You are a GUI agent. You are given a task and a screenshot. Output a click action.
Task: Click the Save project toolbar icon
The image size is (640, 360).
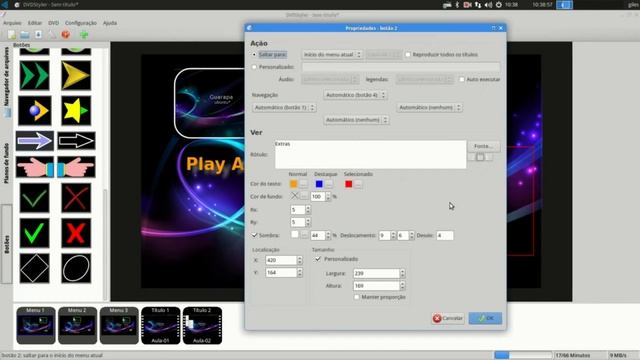pyautogui.click(x=38, y=35)
